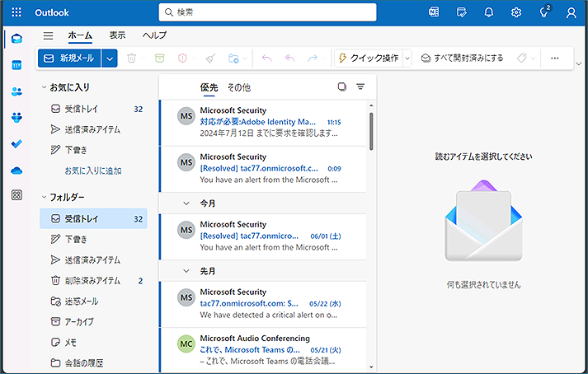This screenshot has width=588, height=374.
Task: Toggle the hamburger navigation pane button
Action: click(48, 35)
